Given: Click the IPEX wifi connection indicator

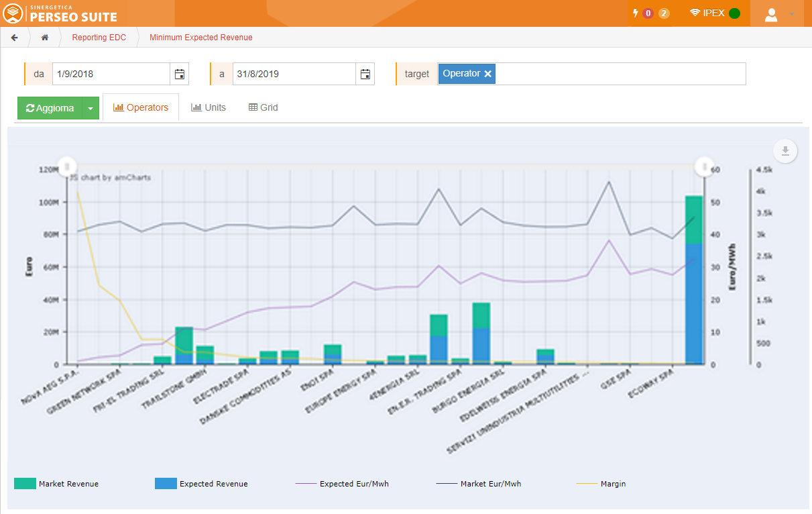Looking at the screenshot, I should (x=707, y=13).
